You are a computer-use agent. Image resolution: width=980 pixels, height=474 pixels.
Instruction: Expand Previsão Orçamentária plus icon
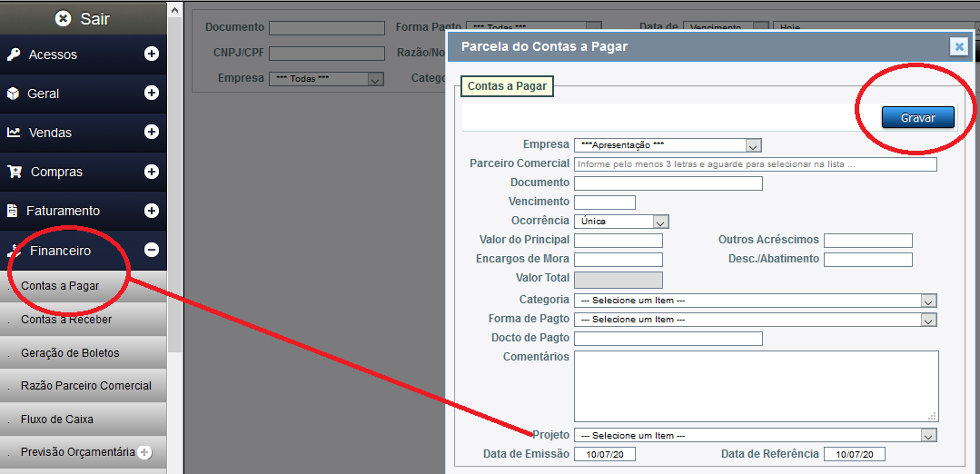coord(145,452)
